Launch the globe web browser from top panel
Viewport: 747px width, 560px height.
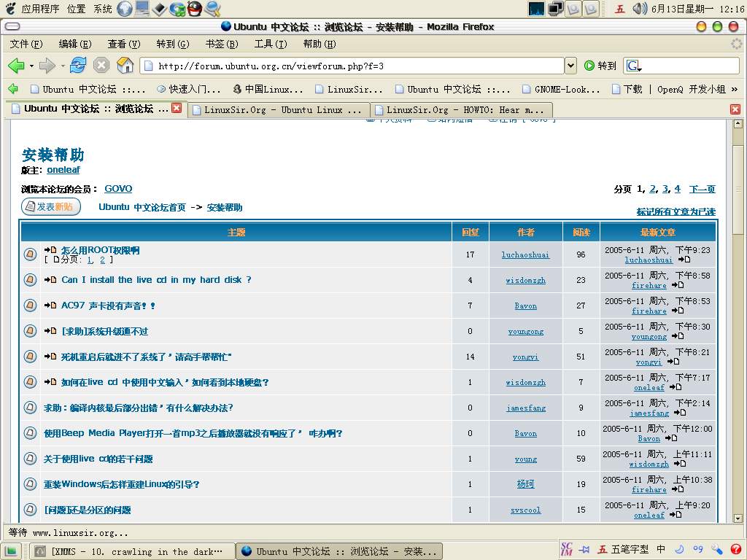pyautogui.click(x=125, y=9)
